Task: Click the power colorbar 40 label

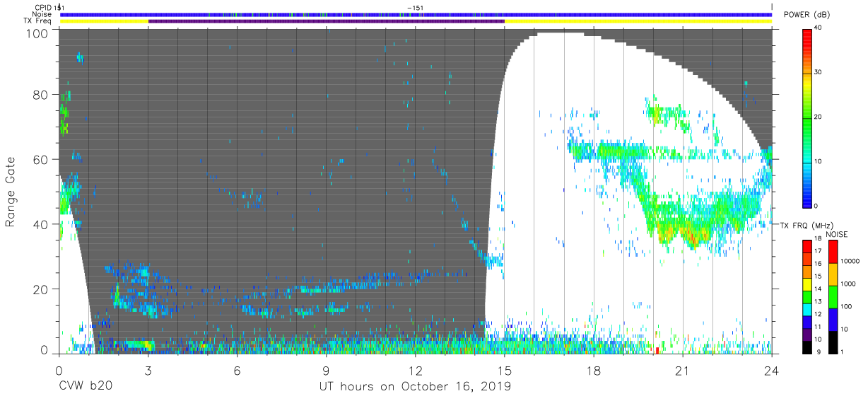Action: click(818, 28)
